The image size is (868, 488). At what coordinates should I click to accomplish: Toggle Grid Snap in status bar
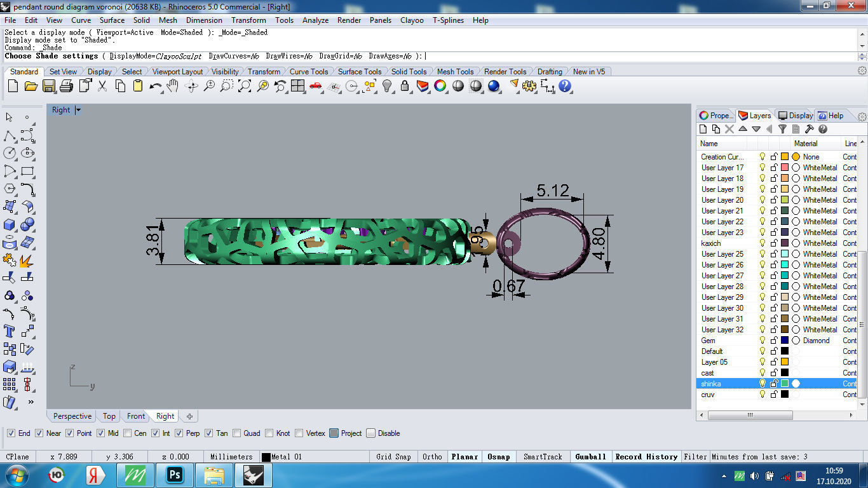[x=393, y=457]
